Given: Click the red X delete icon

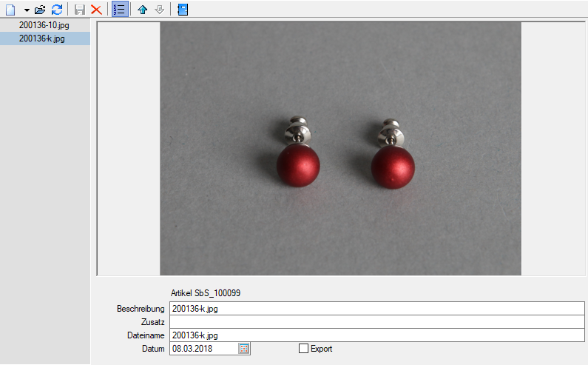Looking at the screenshot, I should pos(96,10).
